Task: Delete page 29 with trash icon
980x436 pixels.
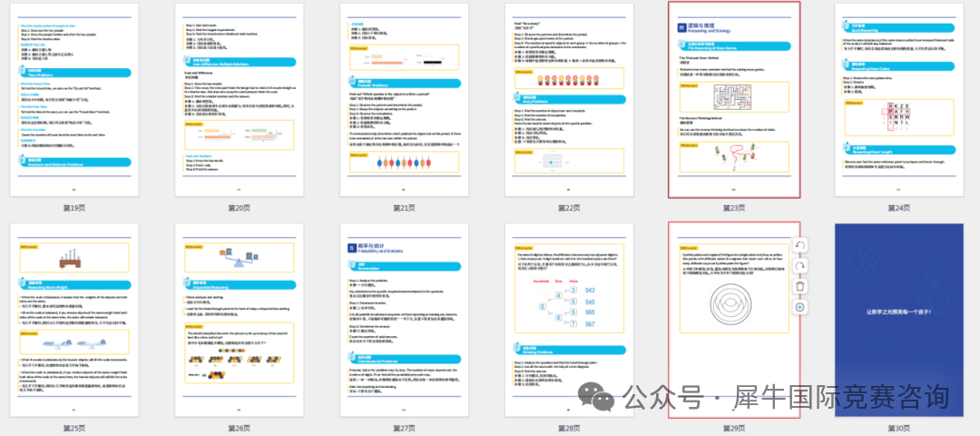Action: coord(799,286)
